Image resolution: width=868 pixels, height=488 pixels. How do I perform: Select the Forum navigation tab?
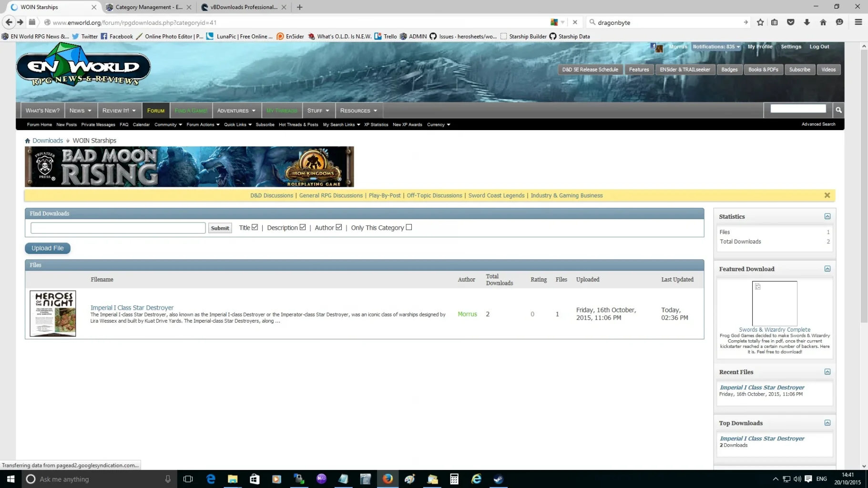tap(156, 111)
